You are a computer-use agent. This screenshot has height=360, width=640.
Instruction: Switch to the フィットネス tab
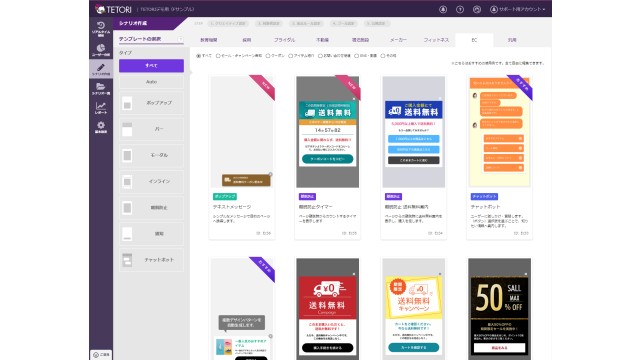click(x=436, y=40)
